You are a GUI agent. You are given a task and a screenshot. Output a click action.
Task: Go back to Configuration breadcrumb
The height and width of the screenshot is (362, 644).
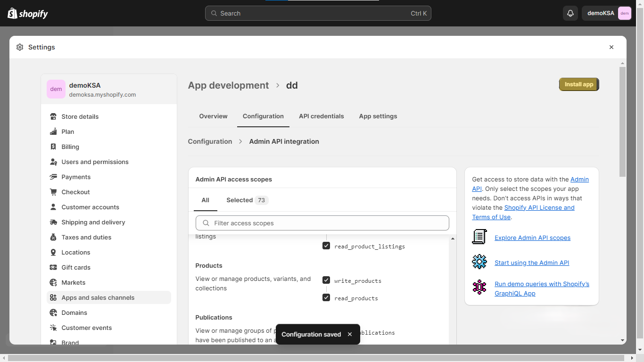point(210,141)
